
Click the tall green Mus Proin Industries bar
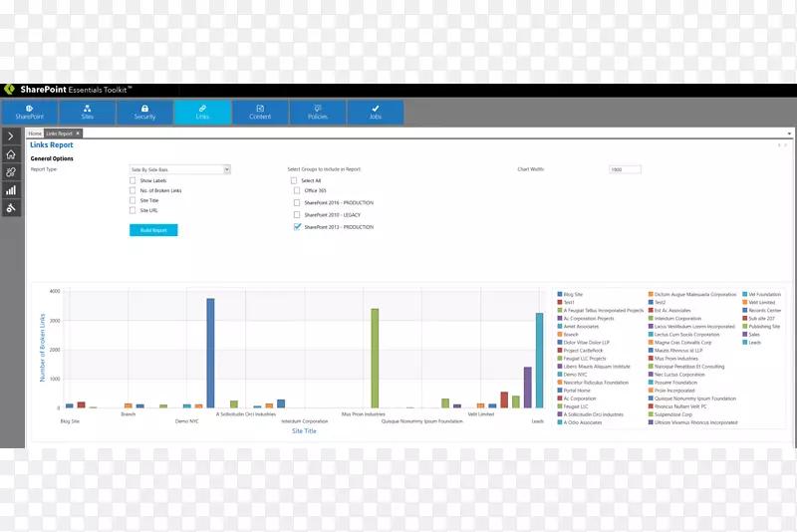coord(376,359)
